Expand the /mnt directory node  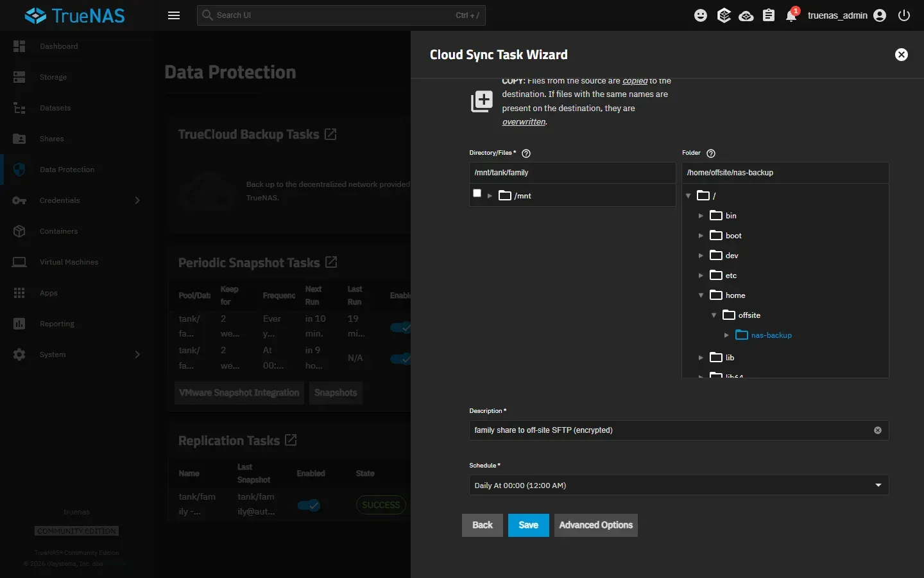[x=490, y=196]
